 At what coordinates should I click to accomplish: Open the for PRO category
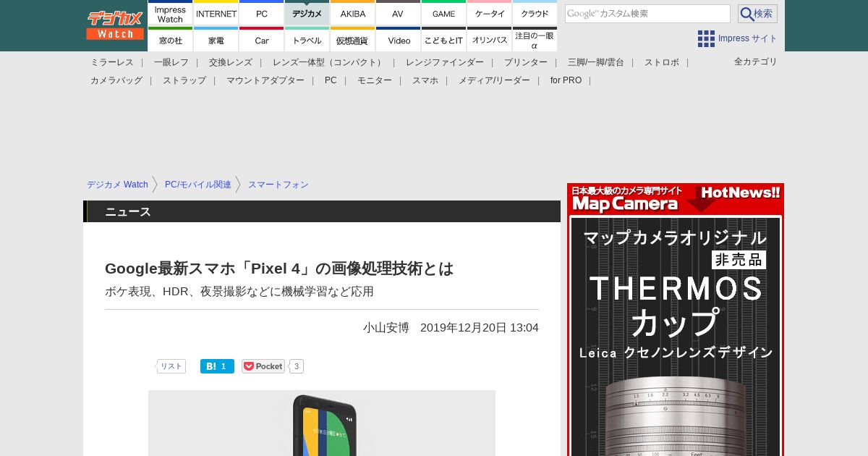tap(566, 80)
